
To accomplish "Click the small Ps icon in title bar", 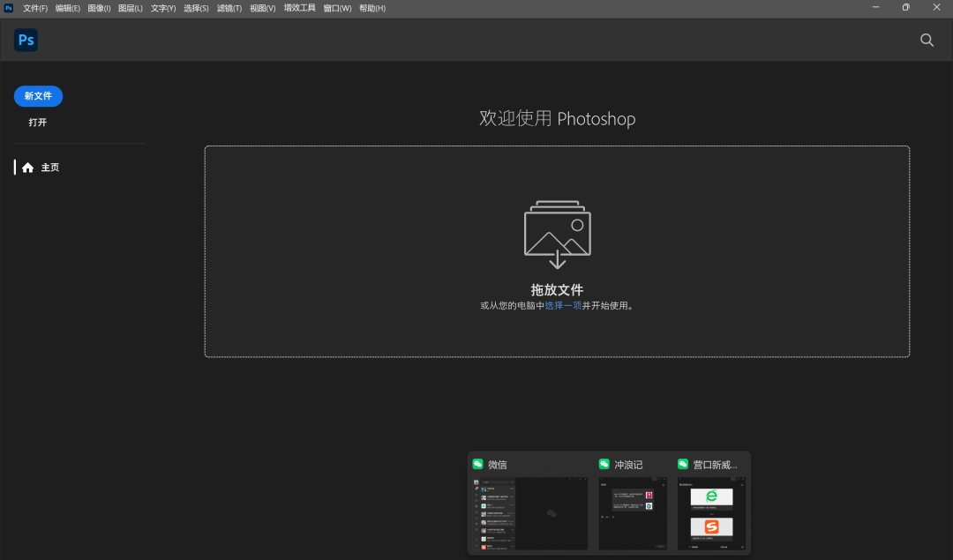I will tap(9, 8).
